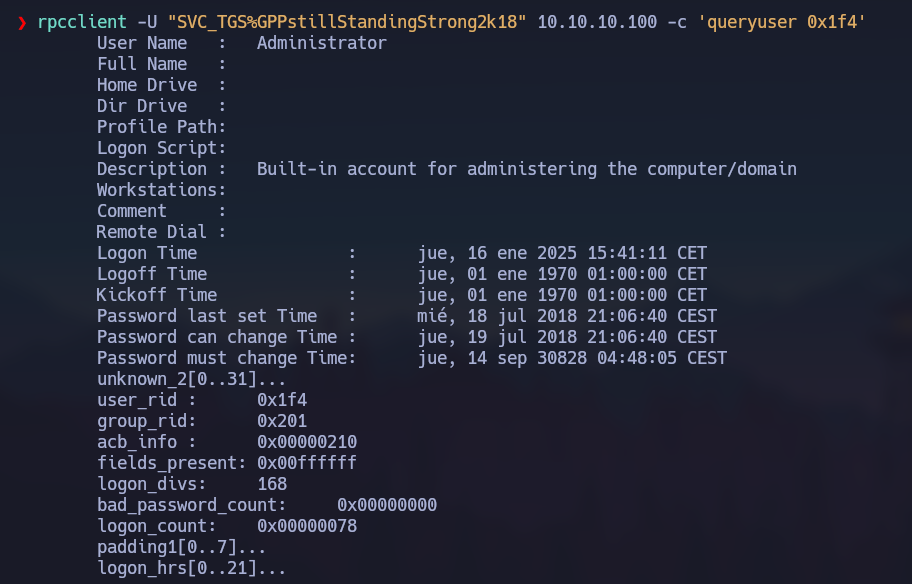Select the SVC_TGS credentials string
The width and height of the screenshot is (912, 584).
pyautogui.click(x=347, y=22)
